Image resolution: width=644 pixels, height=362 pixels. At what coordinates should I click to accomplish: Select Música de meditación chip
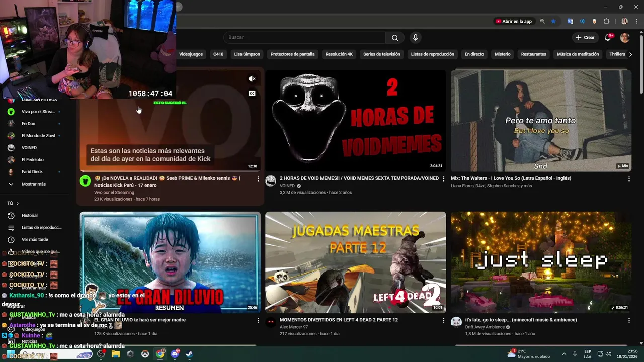(x=578, y=54)
